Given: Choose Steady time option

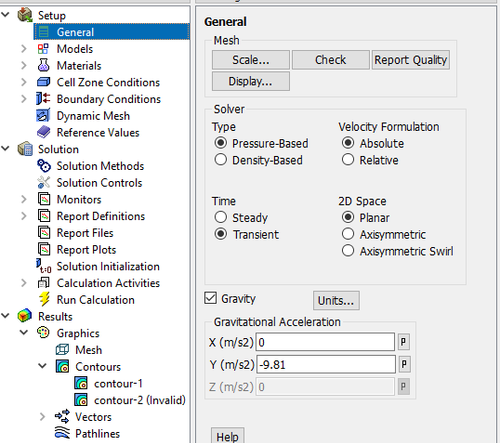Looking at the screenshot, I should pyautogui.click(x=221, y=217).
